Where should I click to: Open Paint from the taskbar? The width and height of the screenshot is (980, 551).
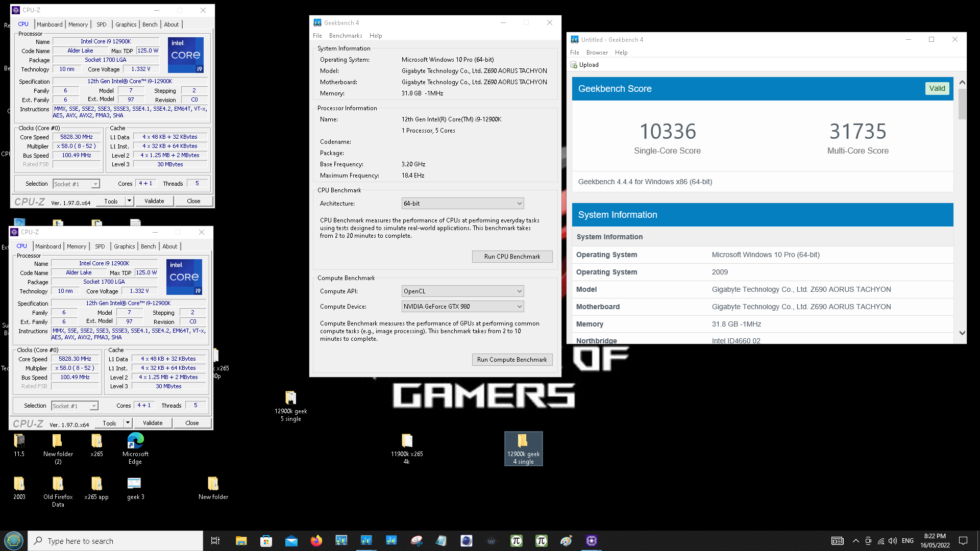pyautogui.click(x=566, y=541)
